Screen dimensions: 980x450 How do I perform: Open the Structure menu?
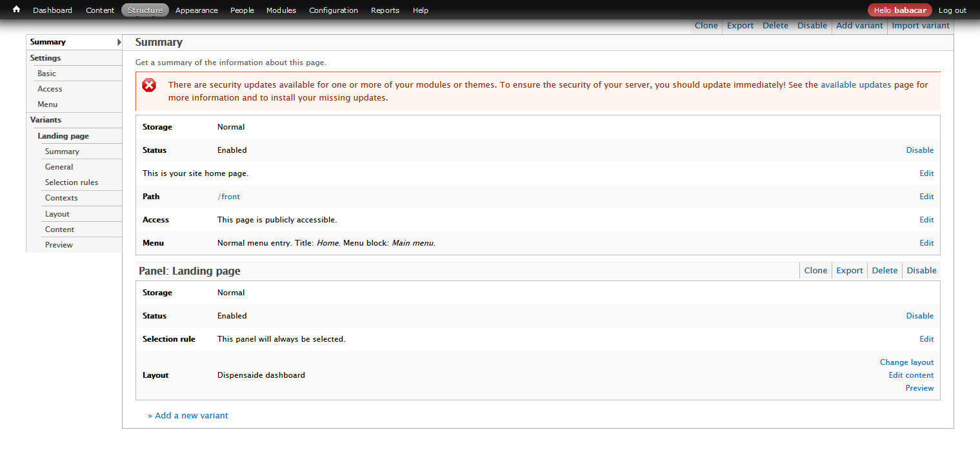[145, 10]
